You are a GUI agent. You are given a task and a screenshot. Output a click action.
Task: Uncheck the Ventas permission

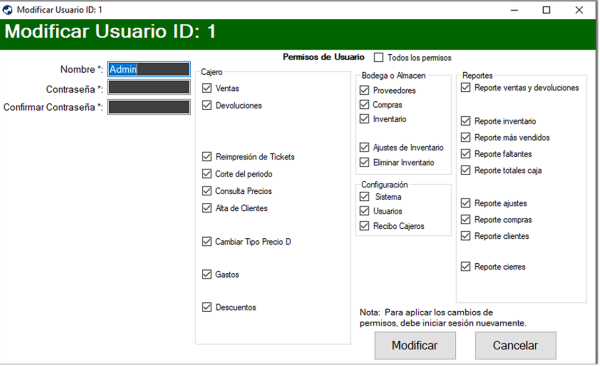(x=207, y=88)
